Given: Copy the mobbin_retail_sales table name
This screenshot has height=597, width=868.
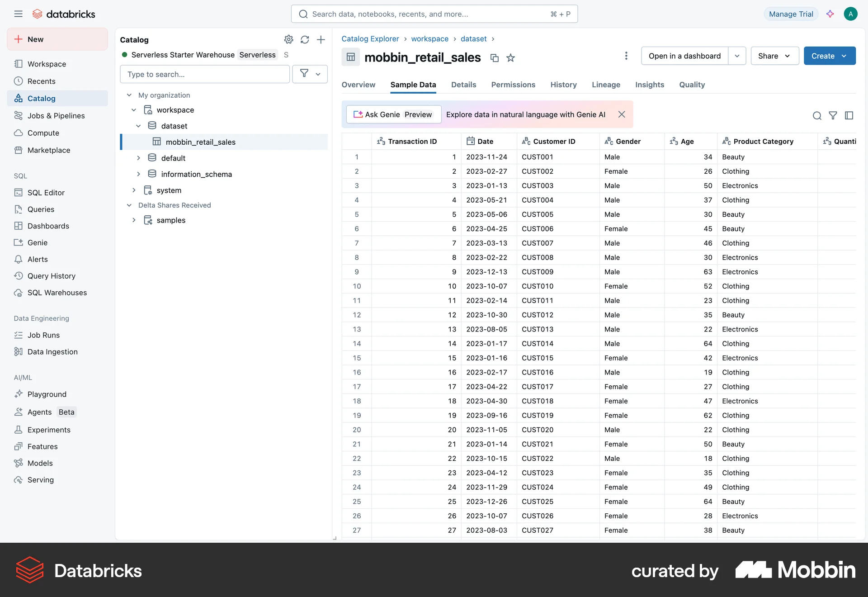Looking at the screenshot, I should tap(494, 58).
